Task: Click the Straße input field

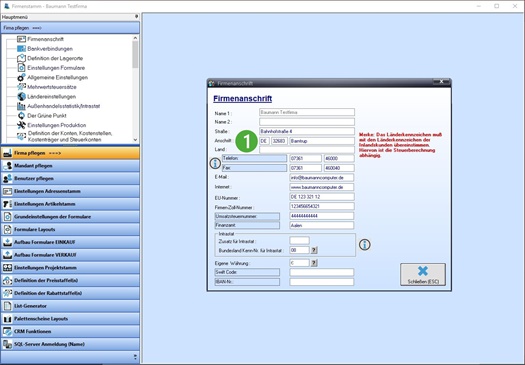Action: (307, 131)
